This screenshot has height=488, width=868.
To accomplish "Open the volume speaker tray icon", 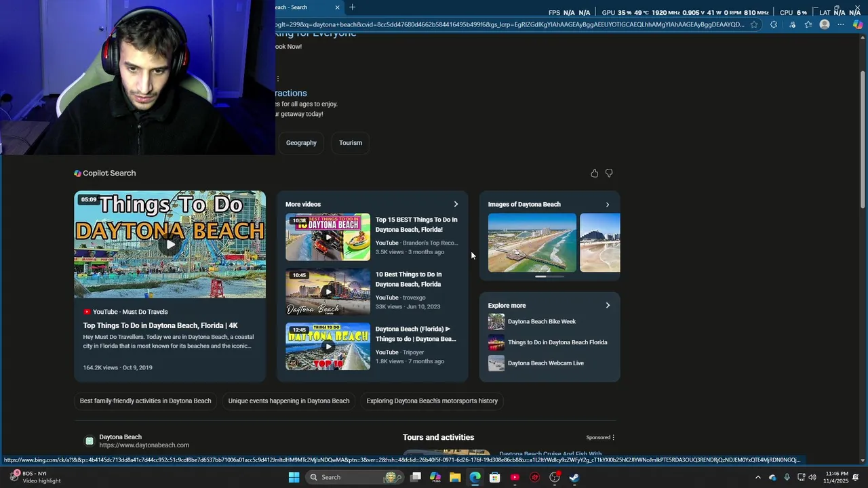I will coord(812,478).
